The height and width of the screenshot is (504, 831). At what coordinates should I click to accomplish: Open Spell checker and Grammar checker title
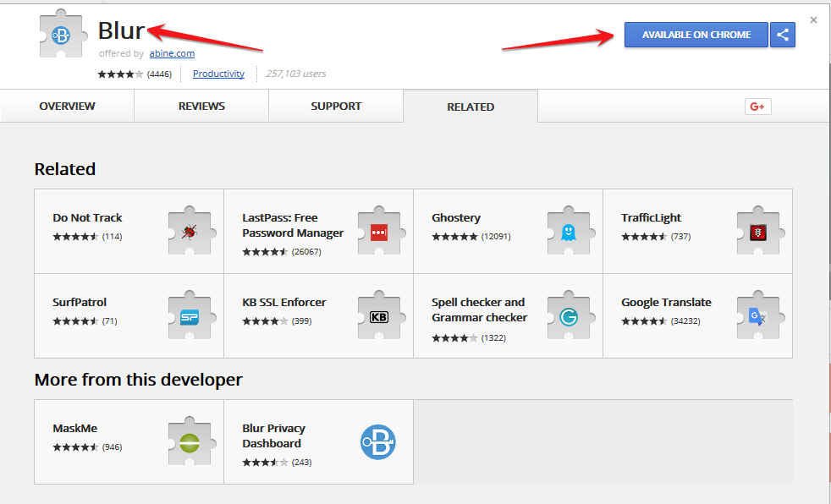pos(479,310)
